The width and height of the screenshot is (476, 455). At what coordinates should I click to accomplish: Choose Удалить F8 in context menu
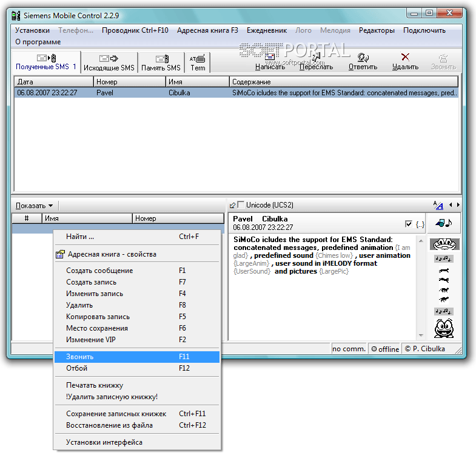coord(137,305)
